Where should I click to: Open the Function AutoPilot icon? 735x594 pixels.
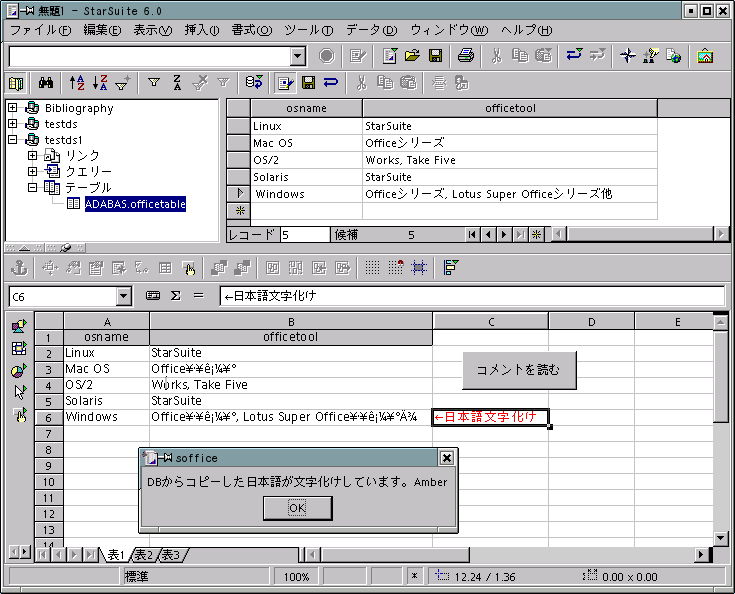pyautogui.click(x=153, y=296)
